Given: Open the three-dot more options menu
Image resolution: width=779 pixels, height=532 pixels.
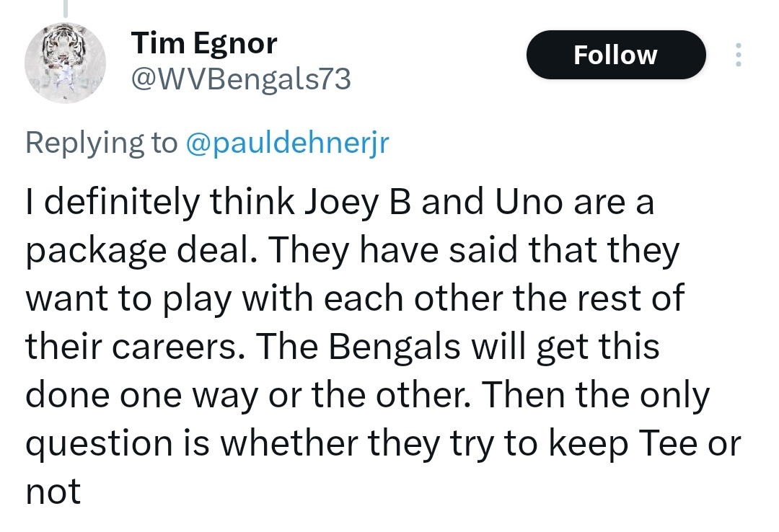Looking at the screenshot, I should [x=739, y=55].
